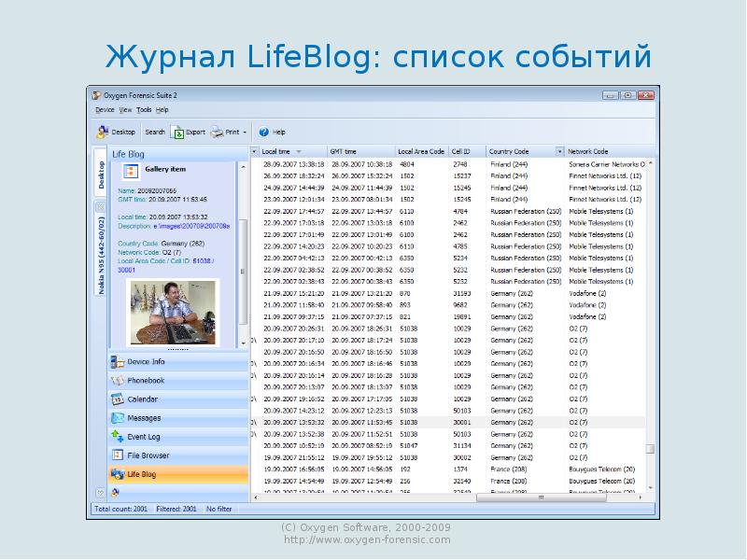The height and width of the screenshot is (560, 747).
Task: Open the Messages section
Action: click(144, 418)
